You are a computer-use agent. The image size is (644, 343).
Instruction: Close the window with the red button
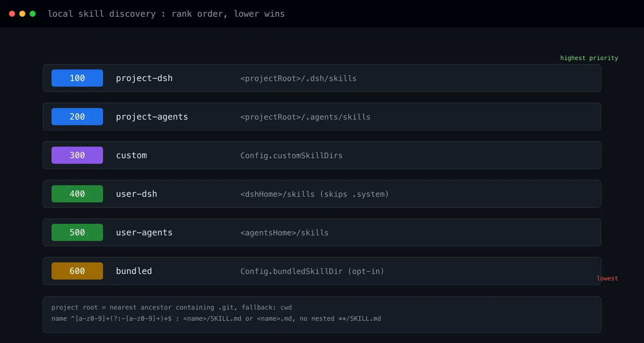[x=12, y=14]
